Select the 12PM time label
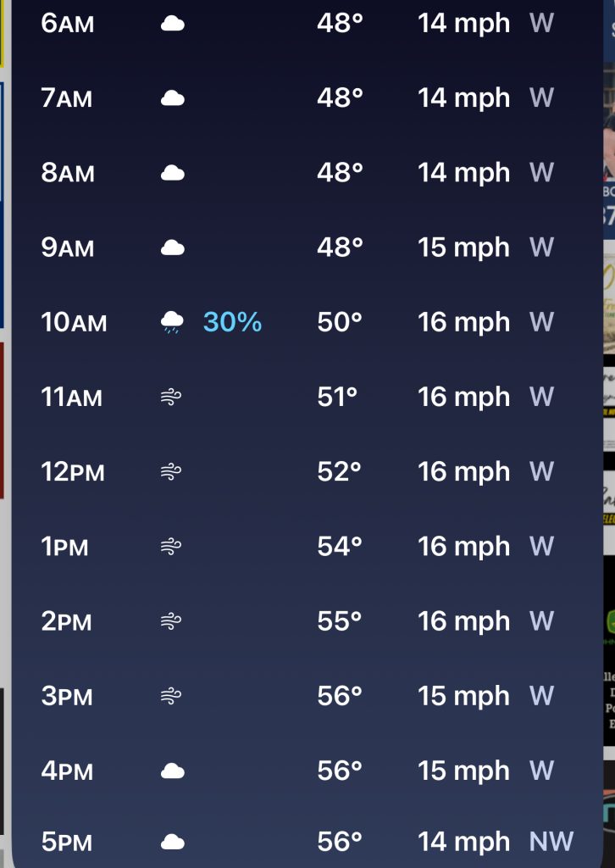This screenshot has height=868, width=615. pos(73,472)
